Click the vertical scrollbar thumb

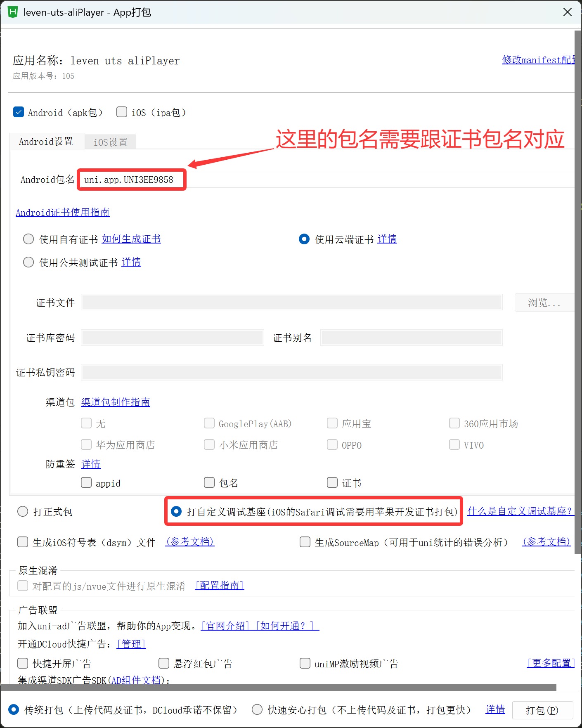(x=578, y=292)
